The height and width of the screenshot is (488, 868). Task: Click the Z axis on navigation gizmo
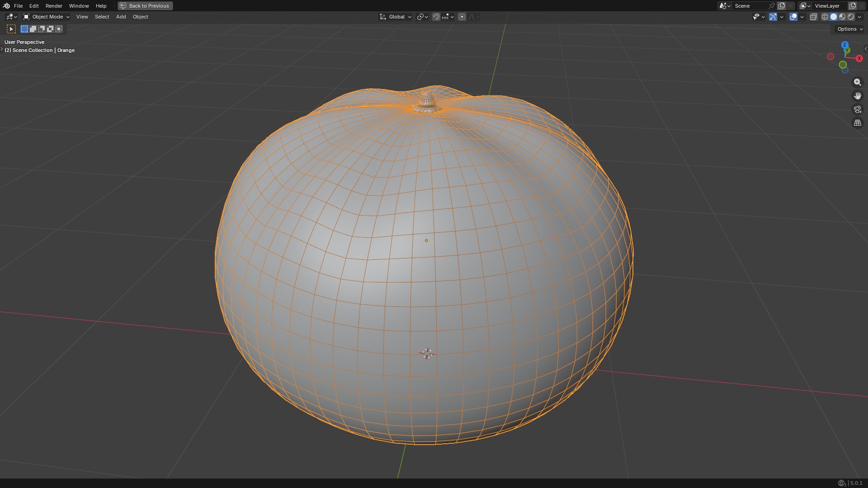tap(844, 45)
